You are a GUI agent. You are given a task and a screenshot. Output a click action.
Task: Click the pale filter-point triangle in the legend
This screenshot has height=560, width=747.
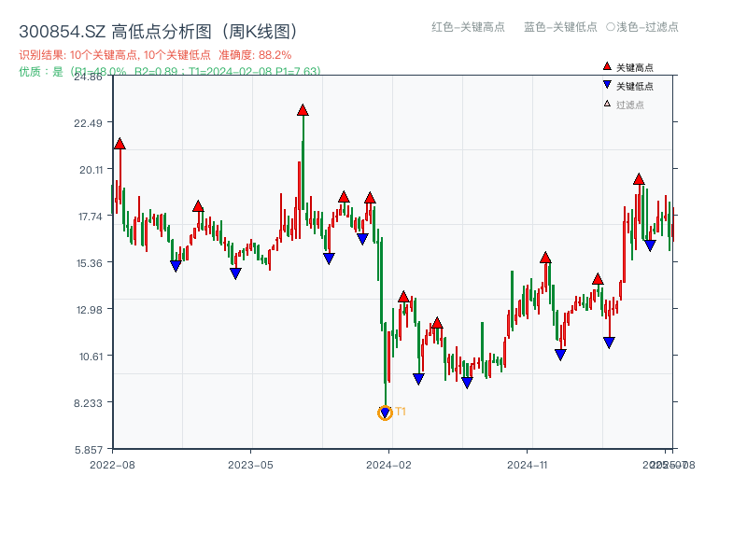(x=607, y=104)
